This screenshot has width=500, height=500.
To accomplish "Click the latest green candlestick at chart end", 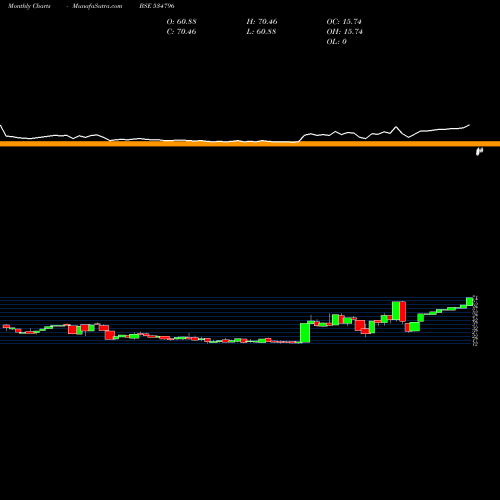I will pos(470,301).
